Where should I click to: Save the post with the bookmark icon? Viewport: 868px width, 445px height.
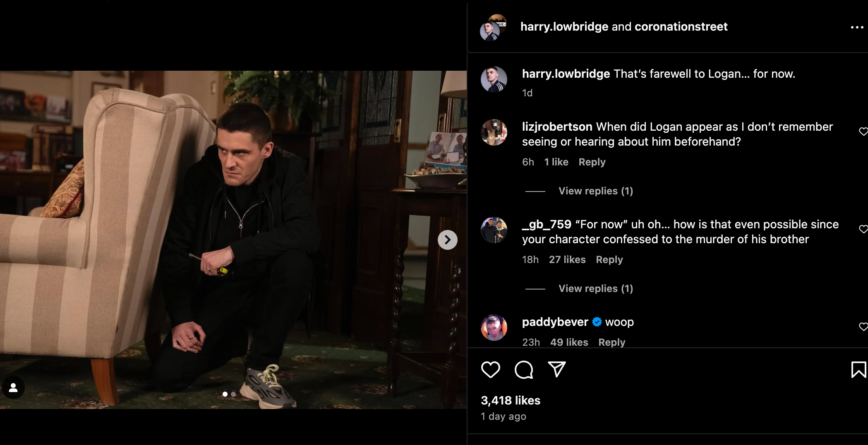(858, 371)
